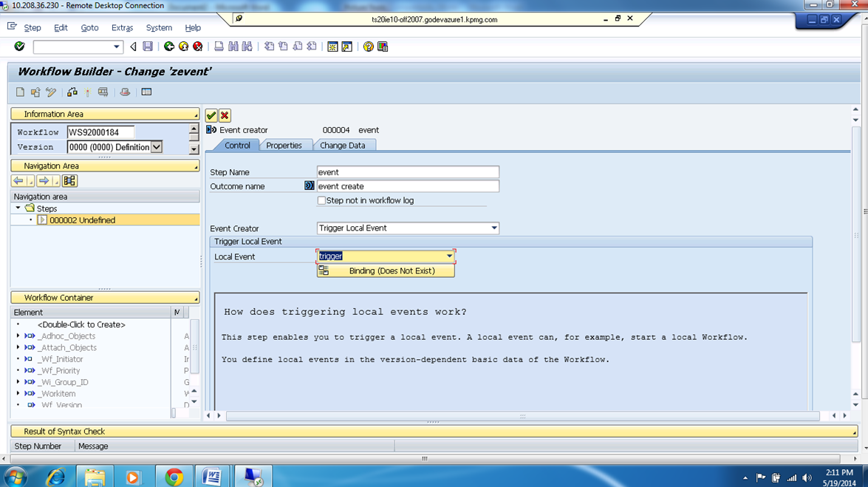Click inside the Outcome name field
Screen dimensions: 868x487
pos(406,185)
